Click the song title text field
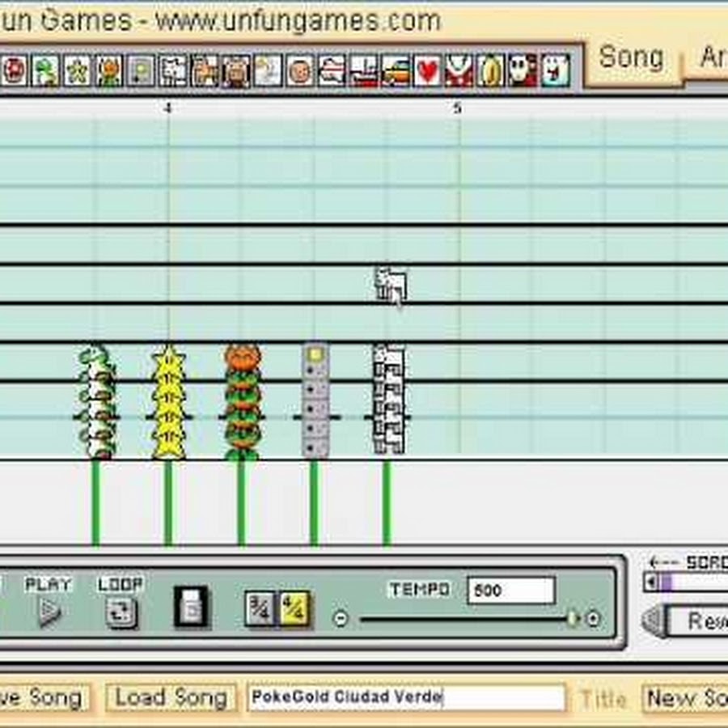728x728 pixels. coord(406,697)
